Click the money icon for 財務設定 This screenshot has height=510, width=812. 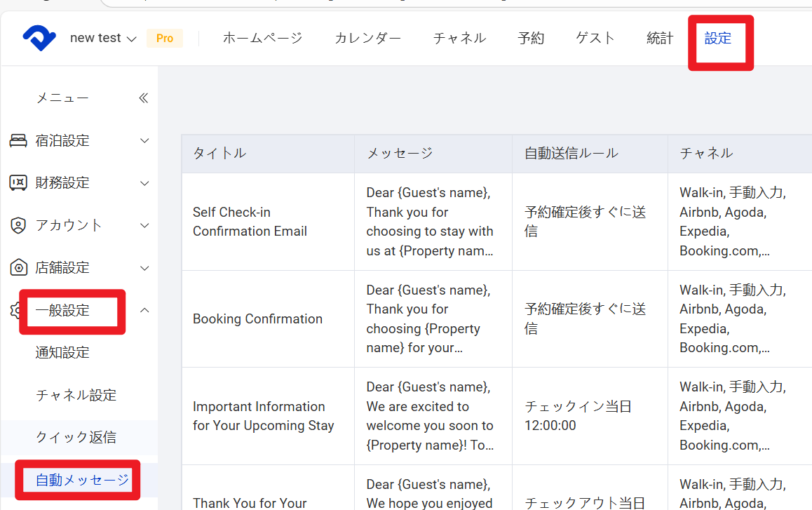pos(18,183)
